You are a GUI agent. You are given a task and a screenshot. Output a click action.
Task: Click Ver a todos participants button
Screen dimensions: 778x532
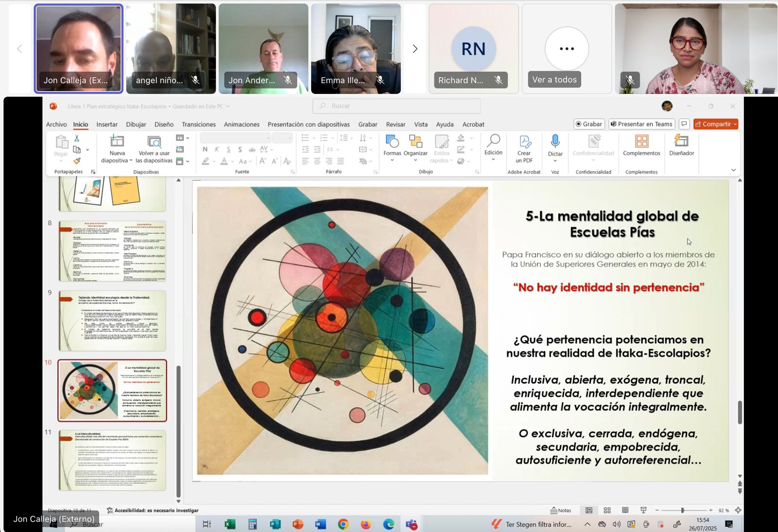click(x=554, y=80)
